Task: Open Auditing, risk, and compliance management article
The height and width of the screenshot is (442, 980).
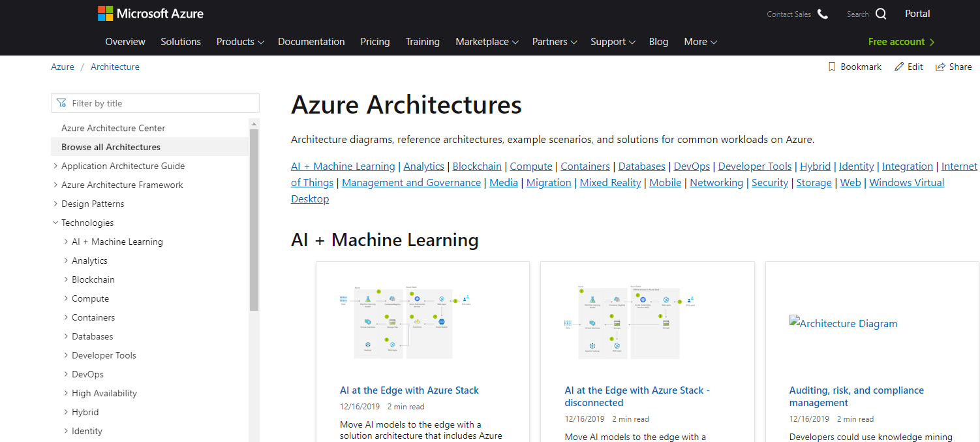Action: tap(857, 396)
